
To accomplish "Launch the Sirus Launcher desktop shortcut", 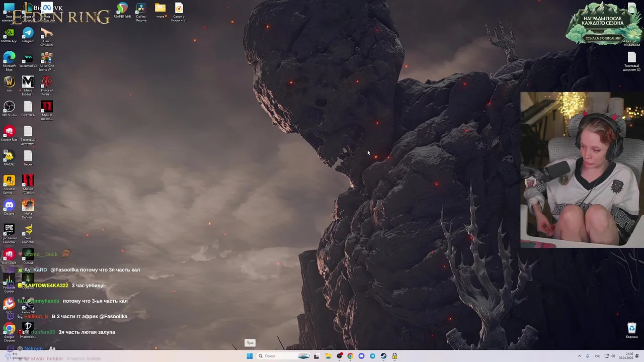I will pyautogui.click(x=28, y=234).
